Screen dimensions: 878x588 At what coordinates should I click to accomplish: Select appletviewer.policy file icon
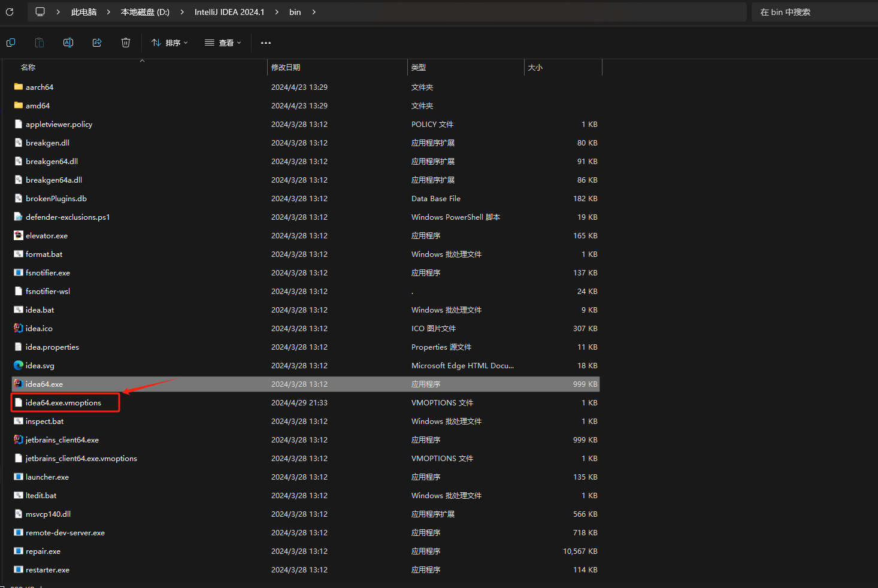tap(19, 124)
